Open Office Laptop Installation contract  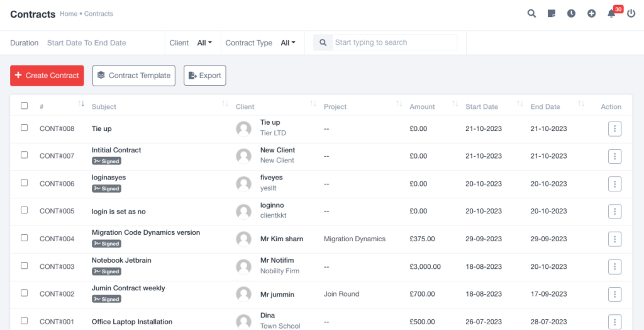pyautogui.click(x=132, y=322)
